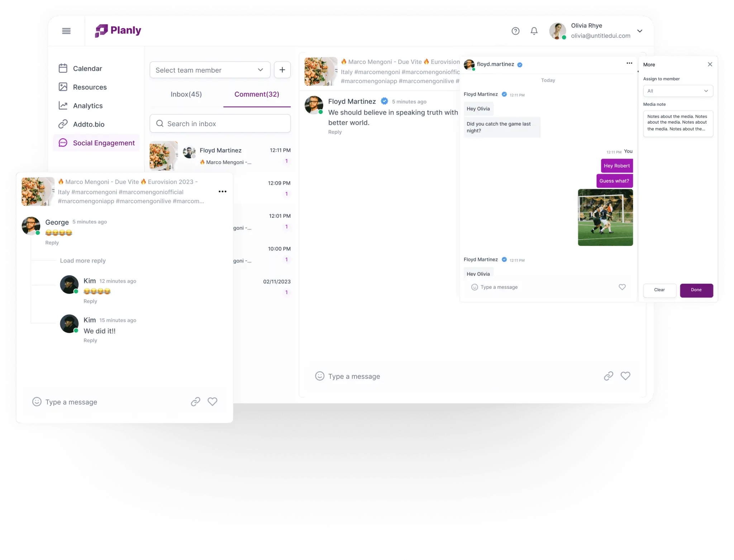Image resolution: width=734 pixels, height=560 pixels.
Task: Open the Select team member dropdown
Action: pyautogui.click(x=209, y=70)
